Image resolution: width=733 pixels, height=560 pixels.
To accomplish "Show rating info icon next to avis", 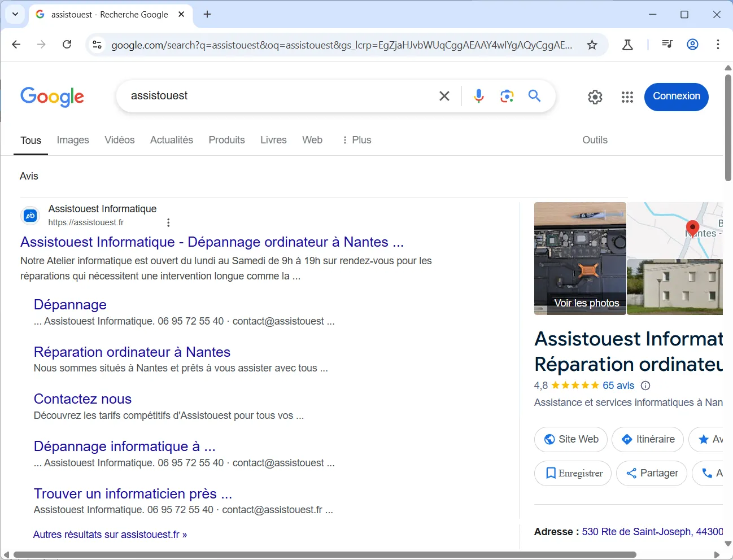I will (x=645, y=386).
